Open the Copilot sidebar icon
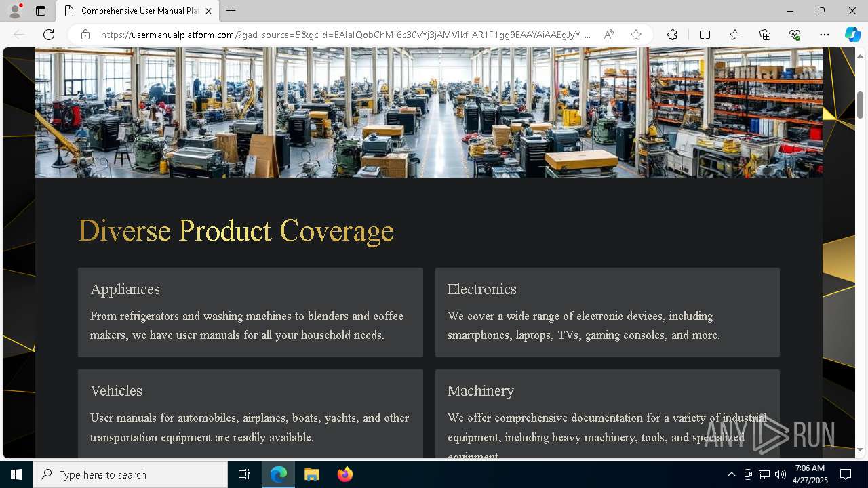This screenshot has width=868, height=488. [x=852, y=35]
